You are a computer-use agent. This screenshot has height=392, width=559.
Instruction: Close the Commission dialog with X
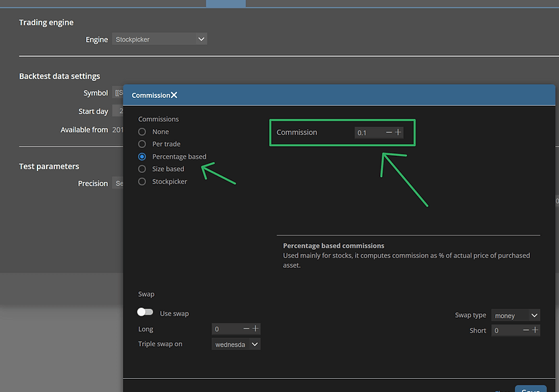174,95
